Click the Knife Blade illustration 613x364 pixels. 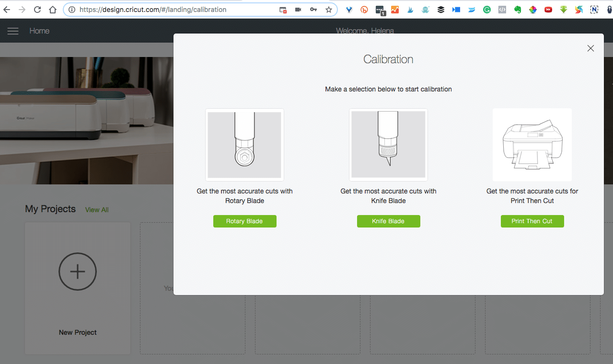[x=388, y=145]
